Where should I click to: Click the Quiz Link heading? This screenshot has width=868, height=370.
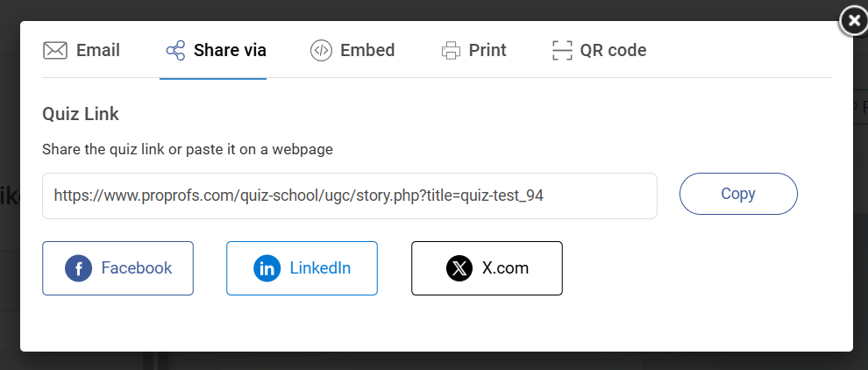[x=81, y=114]
